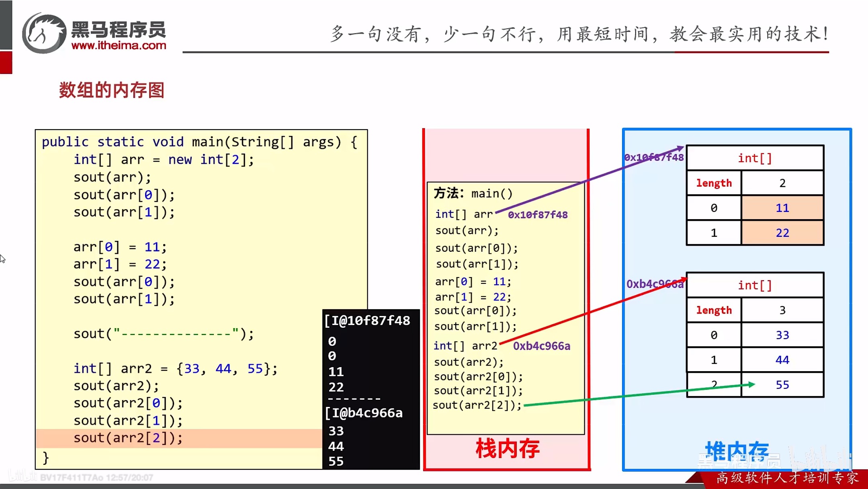Click the highlighted sout(arr2[2]); code line
868x489 pixels.
[x=129, y=438]
